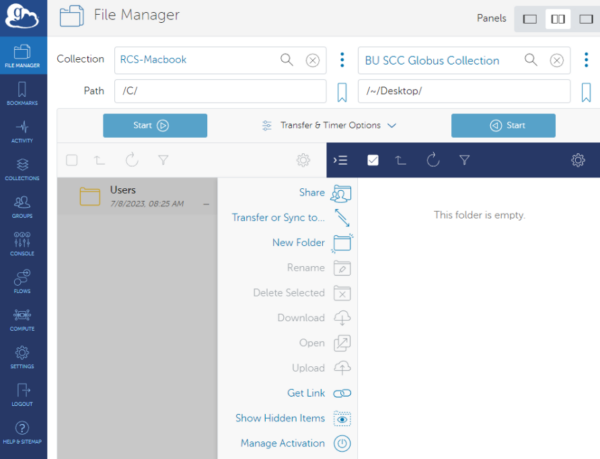Open Settings in the sidebar

pos(22,357)
